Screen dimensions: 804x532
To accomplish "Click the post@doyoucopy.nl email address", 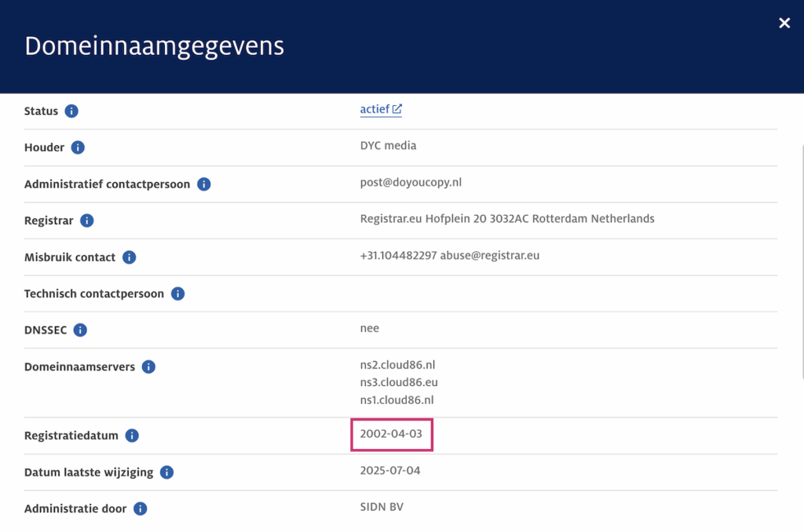I will point(411,182).
